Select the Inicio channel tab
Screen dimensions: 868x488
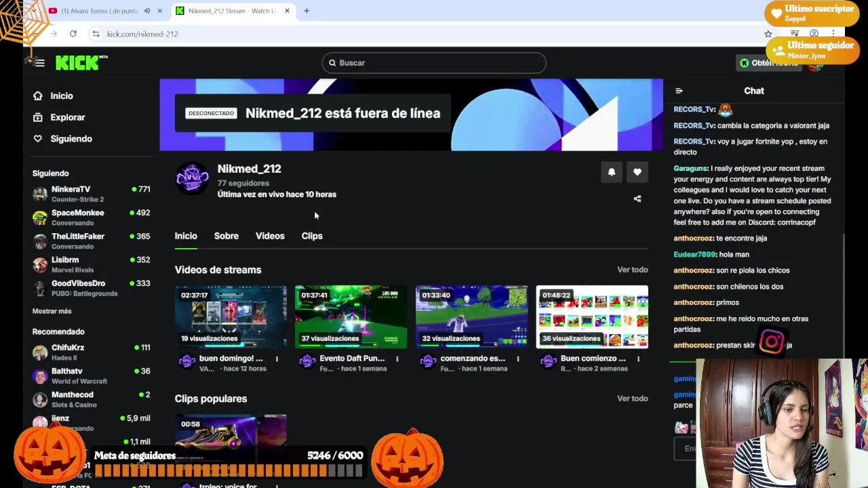pyautogui.click(x=186, y=236)
